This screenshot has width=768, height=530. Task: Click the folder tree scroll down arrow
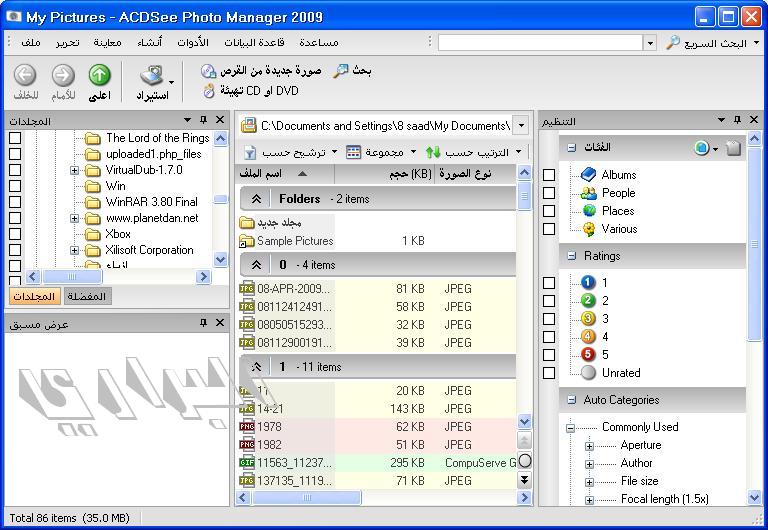[x=220, y=259]
